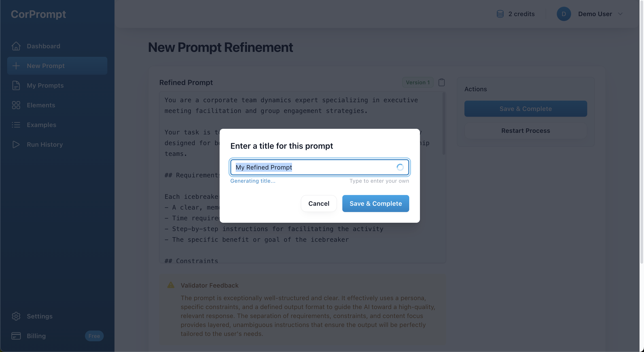644x352 pixels.
Task: Select the Dashboard home icon
Action: tap(16, 46)
